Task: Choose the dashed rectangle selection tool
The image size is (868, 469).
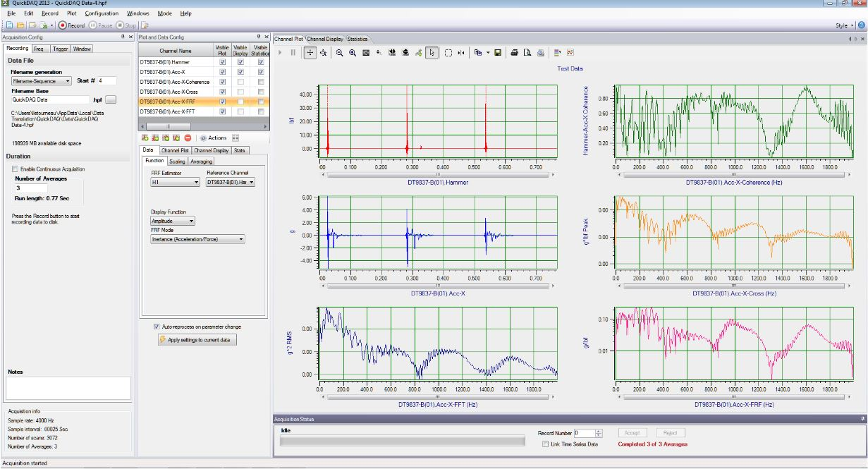Action: pos(448,53)
